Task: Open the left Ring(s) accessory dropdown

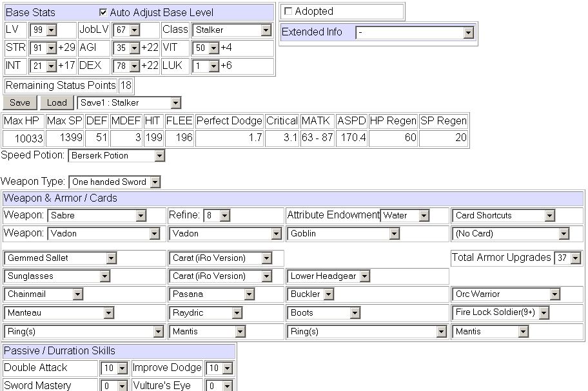Action: click(x=84, y=332)
